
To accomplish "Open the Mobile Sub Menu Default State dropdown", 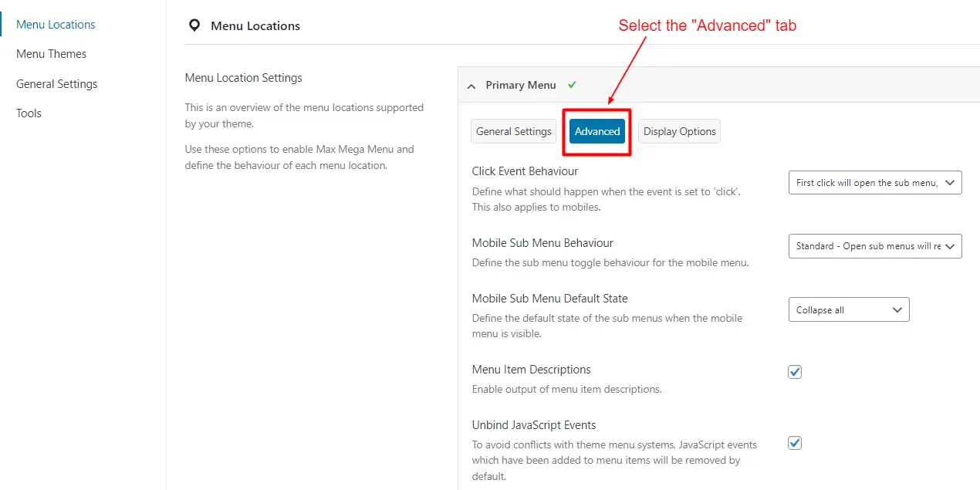I will 848,309.
